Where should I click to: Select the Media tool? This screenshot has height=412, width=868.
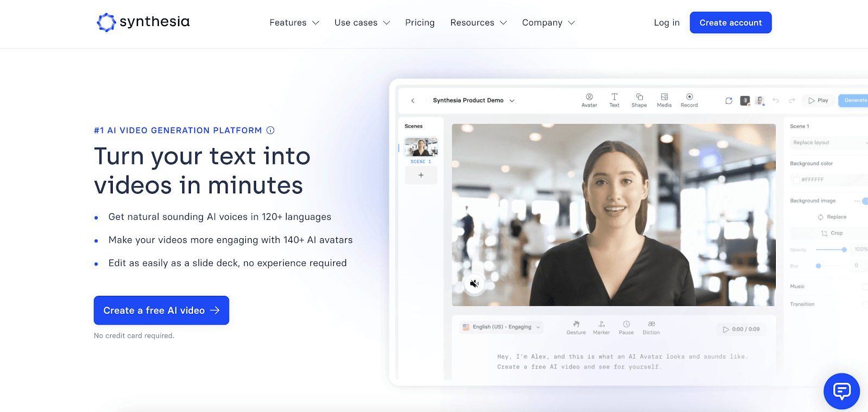click(x=664, y=100)
